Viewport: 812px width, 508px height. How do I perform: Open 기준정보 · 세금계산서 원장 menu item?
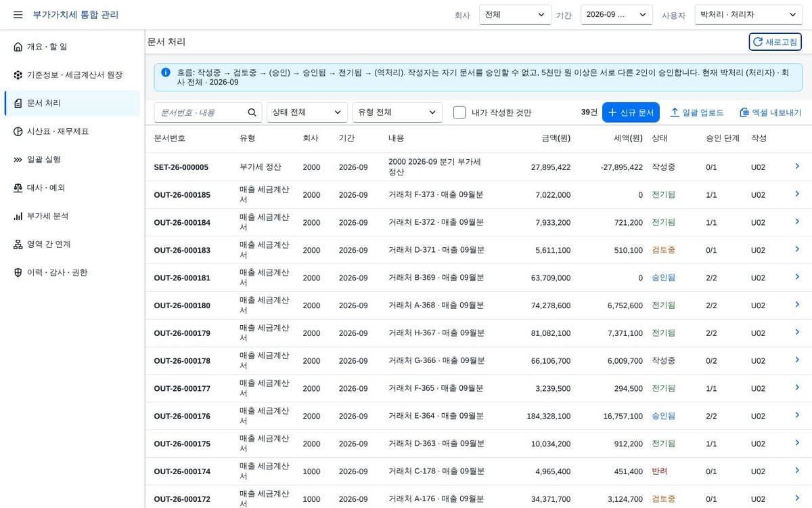click(72, 75)
